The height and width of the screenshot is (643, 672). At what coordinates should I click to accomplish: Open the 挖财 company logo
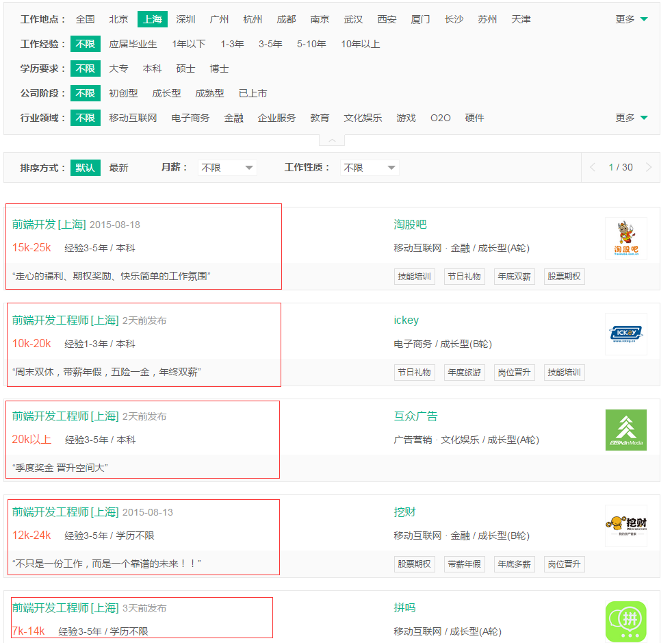click(625, 525)
